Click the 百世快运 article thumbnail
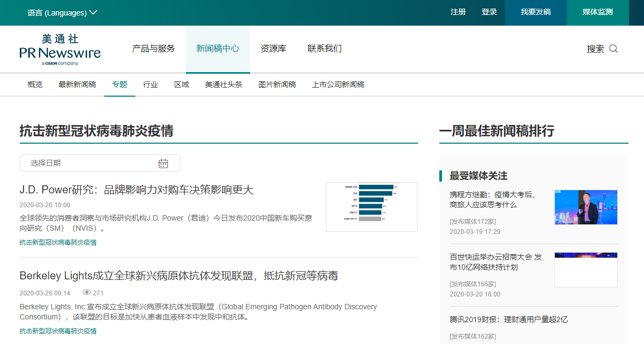 [586, 270]
